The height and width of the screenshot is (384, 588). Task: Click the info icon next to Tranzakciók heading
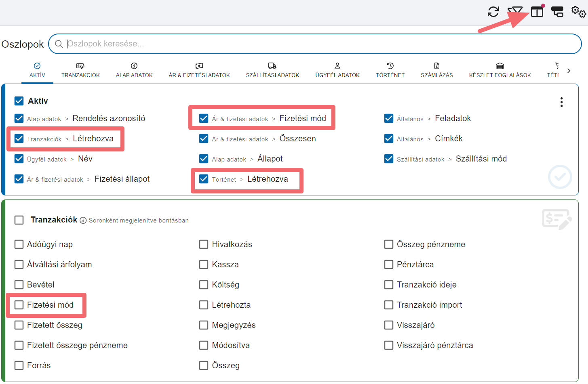click(x=83, y=220)
